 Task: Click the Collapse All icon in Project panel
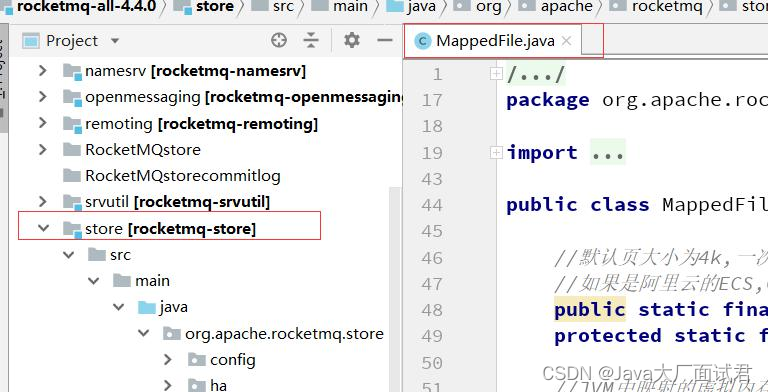point(311,40)
